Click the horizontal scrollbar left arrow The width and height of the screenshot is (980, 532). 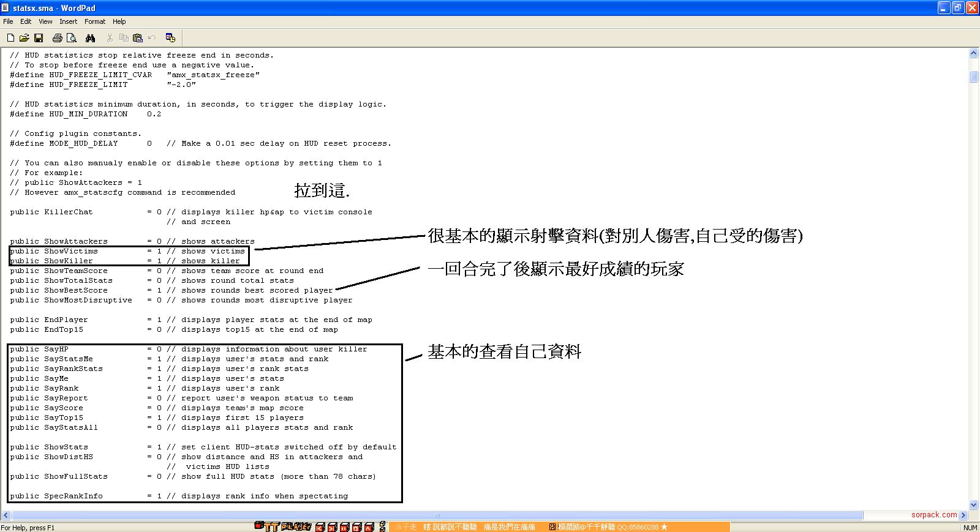(x=6, y=515)
